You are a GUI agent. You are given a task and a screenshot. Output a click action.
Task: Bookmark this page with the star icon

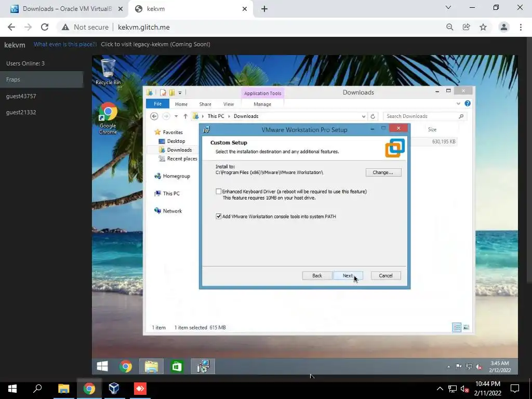483,27
